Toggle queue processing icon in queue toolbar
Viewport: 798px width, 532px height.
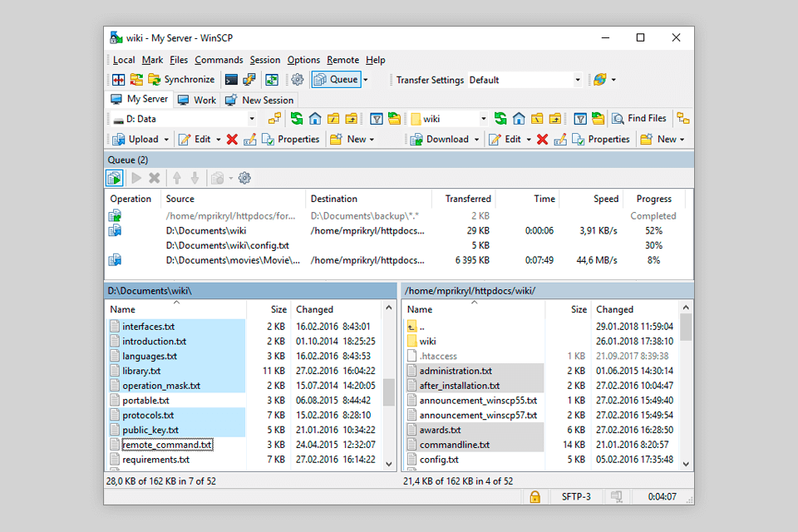point(115,178)
